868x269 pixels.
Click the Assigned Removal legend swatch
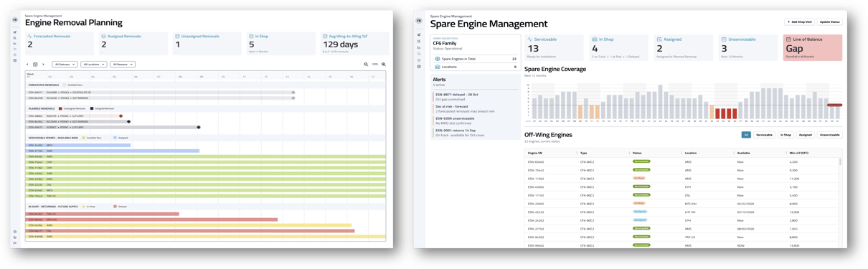tap(93, 108)
